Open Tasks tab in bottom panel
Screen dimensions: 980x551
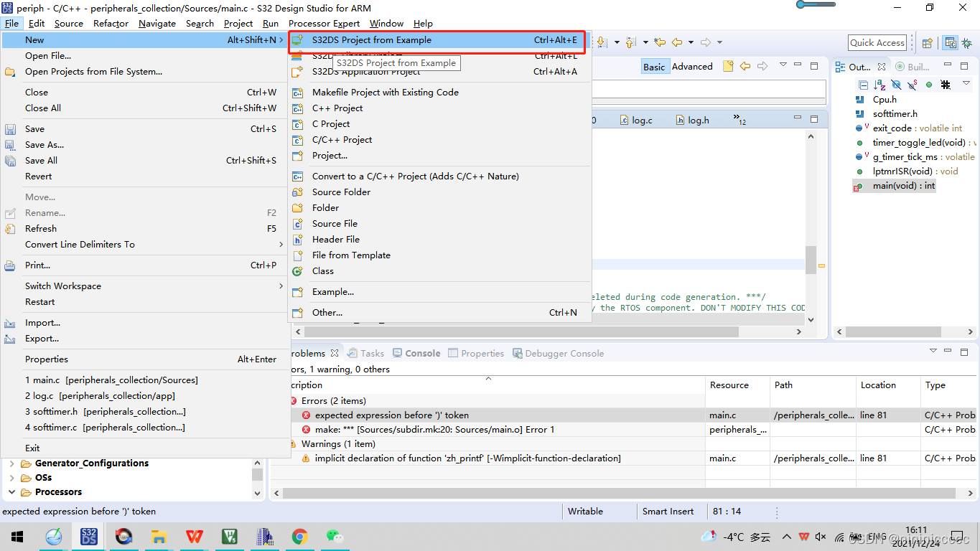click(365, 353)
